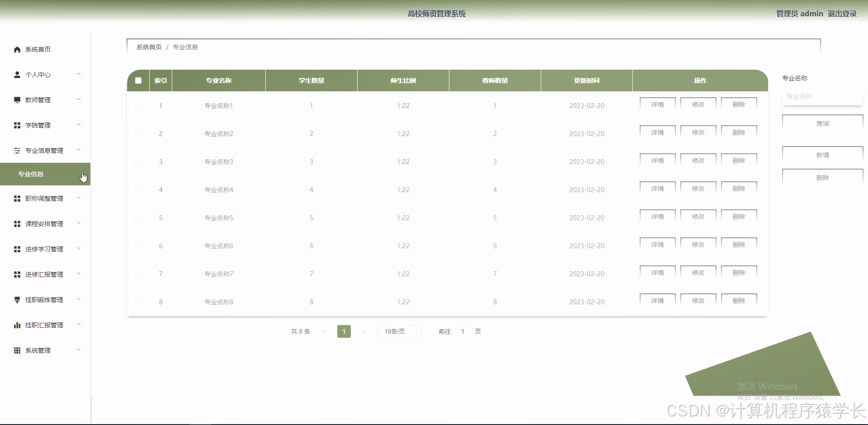Open 系统首页 in the sidebar
Image resolution: width=868 pixels, height=425 pixels.
[x=45, y=49]
